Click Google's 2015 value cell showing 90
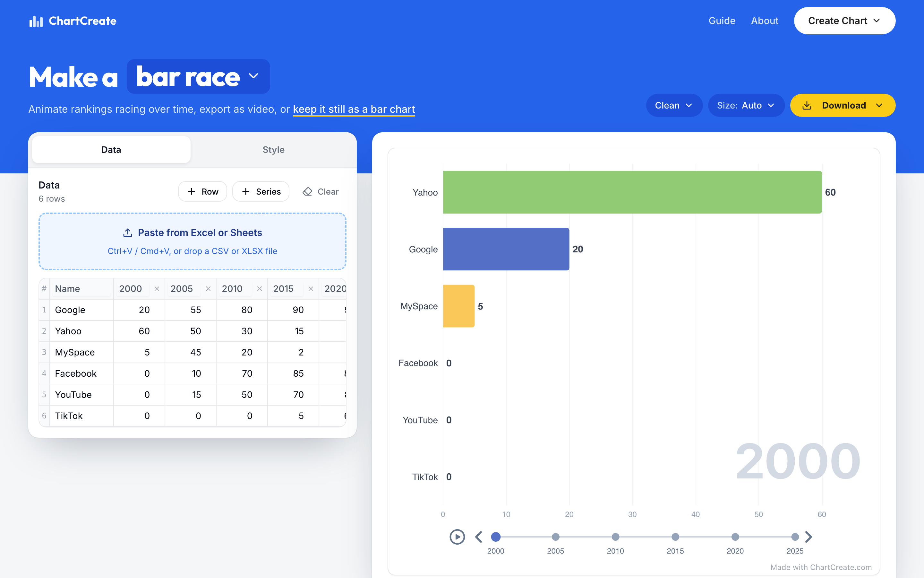This screenshot has width=924, height=578. 293,310
